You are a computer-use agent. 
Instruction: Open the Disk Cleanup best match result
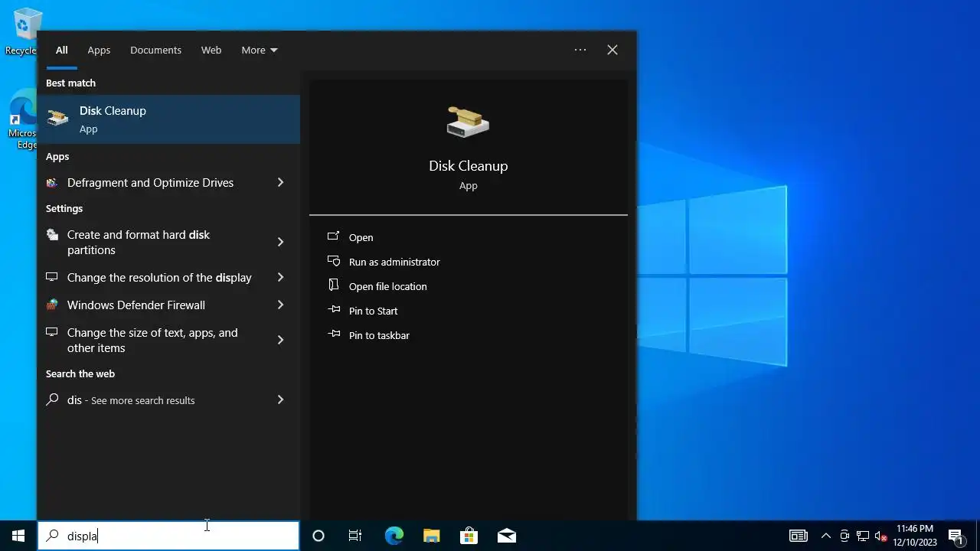tap(168, 119)
